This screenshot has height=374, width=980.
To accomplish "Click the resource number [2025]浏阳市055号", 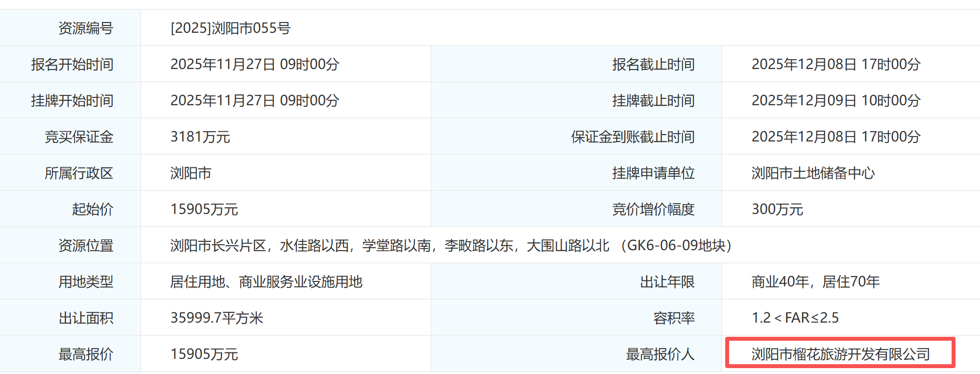I will 230,28.
